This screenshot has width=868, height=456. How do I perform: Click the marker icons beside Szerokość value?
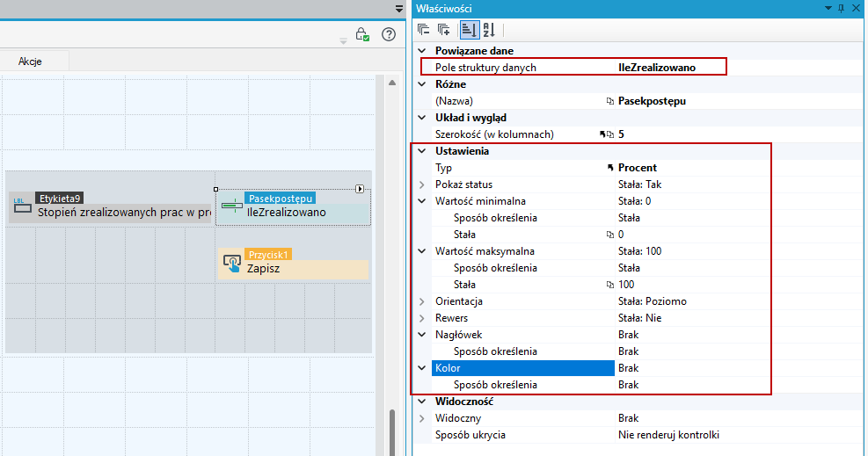pyautogui.click(x=607, y=134)
